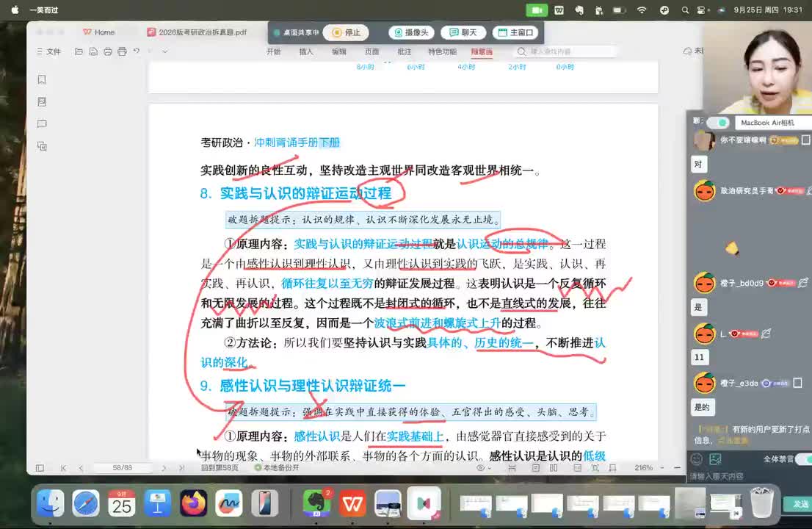Click the search input field in ribbon
The image size is (812, 529).
567,51
